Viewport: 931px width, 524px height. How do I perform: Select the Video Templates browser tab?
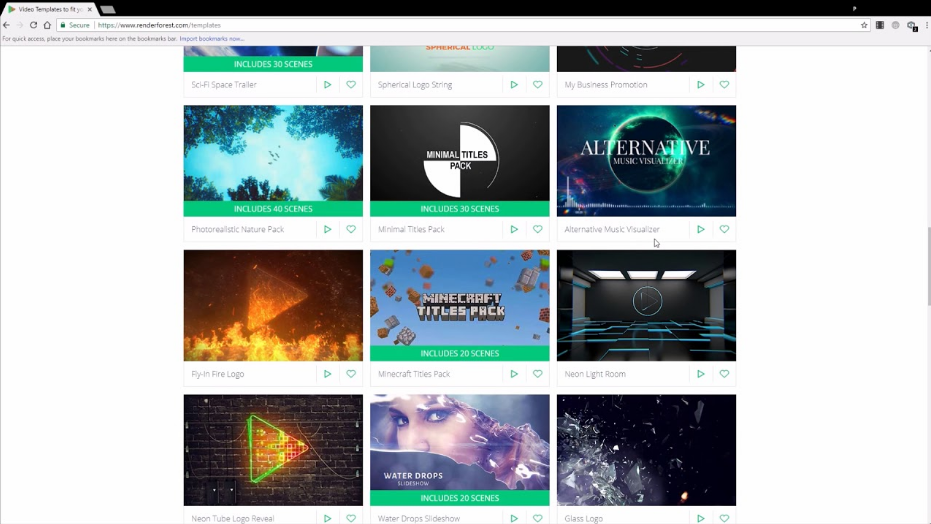click(50, 9)
